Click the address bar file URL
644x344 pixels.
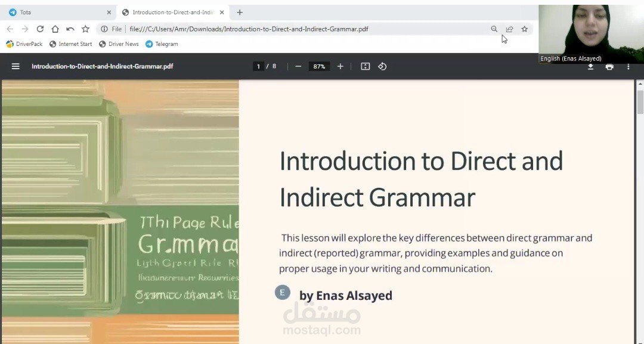tap(249, 29)
